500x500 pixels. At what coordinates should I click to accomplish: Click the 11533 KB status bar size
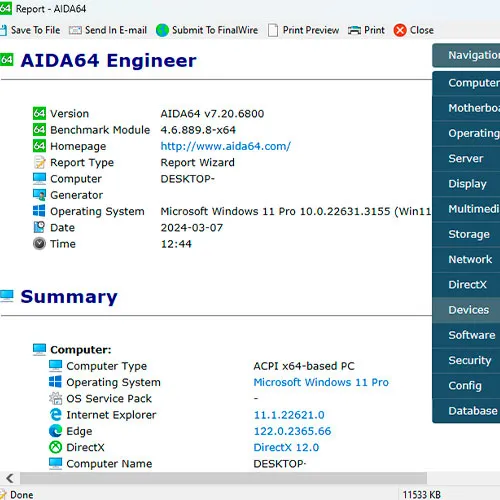[x=422, y=495]
